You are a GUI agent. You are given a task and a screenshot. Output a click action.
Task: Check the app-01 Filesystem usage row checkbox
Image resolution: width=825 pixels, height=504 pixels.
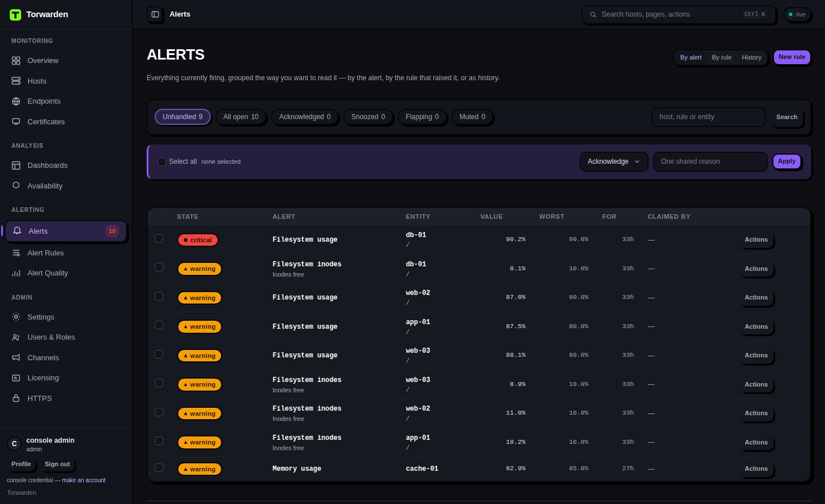tap(159, 325)
